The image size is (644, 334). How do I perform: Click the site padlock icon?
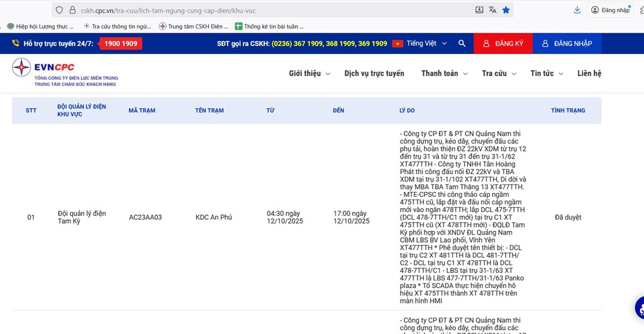[x=72, y=10]
